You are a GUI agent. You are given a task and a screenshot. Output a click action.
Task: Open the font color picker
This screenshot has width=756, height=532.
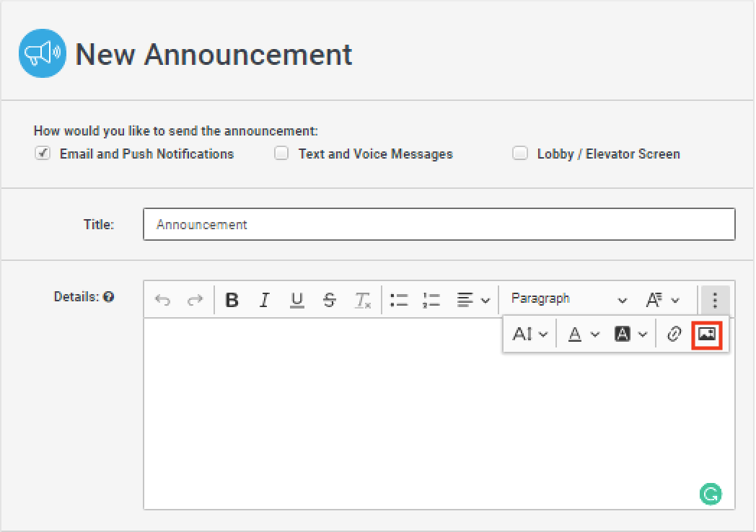(x=584, y=334)
